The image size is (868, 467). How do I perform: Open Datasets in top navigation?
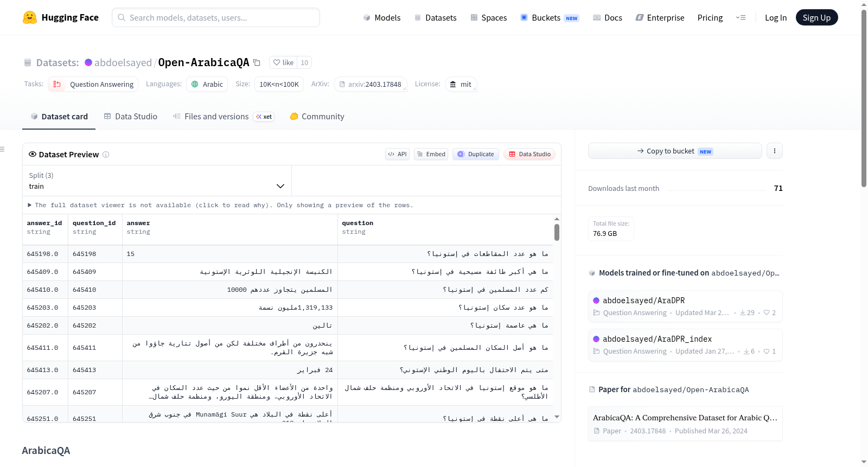(x=435, y=17)
